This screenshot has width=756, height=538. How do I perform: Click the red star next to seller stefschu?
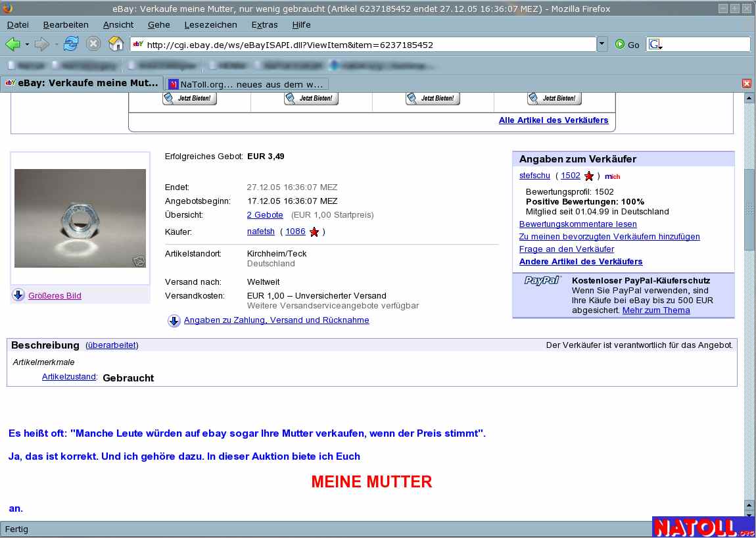point(589,176)
